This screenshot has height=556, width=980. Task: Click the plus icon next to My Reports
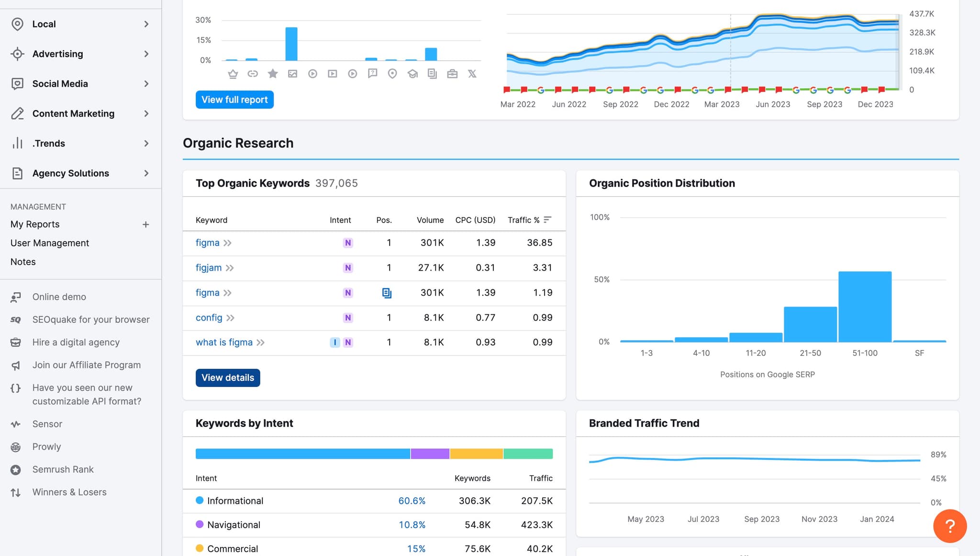pyautogui.click(x=145, y=225)
